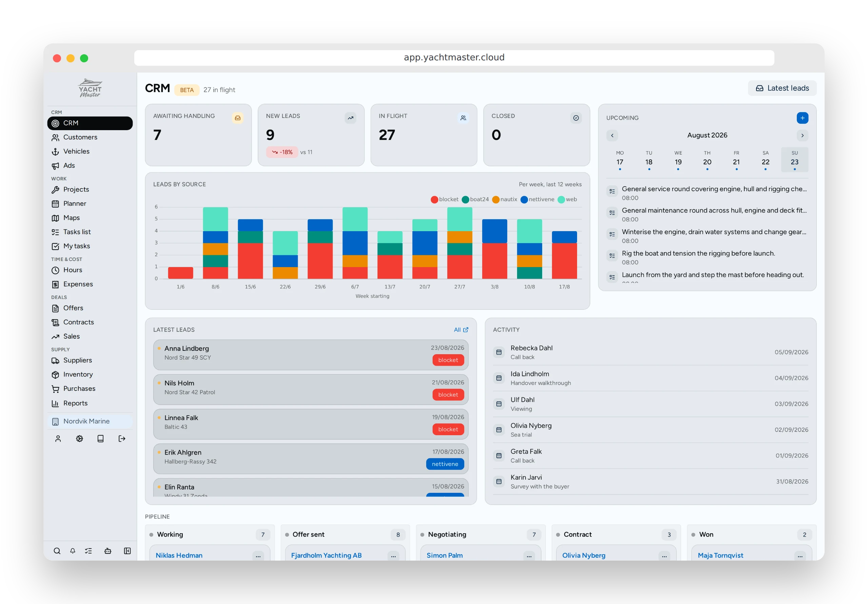
Task: Open options menu on Fjardholm Yachting AB card
Action: [393, 556]
